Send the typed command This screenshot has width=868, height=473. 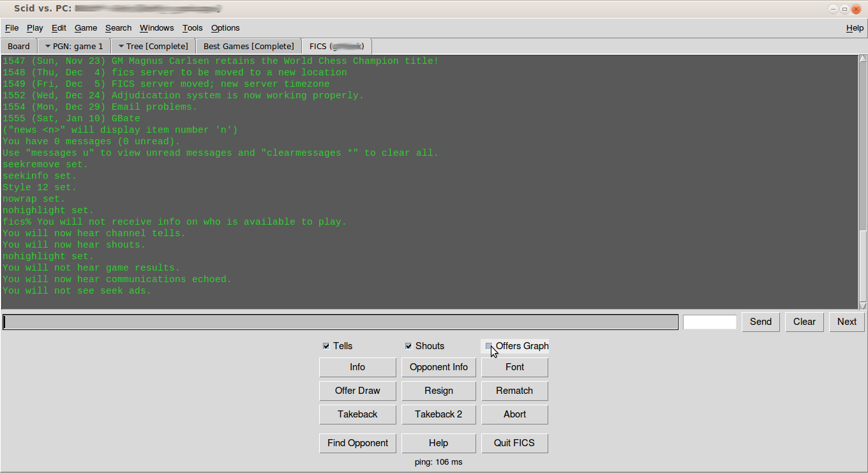pos(761,322)
